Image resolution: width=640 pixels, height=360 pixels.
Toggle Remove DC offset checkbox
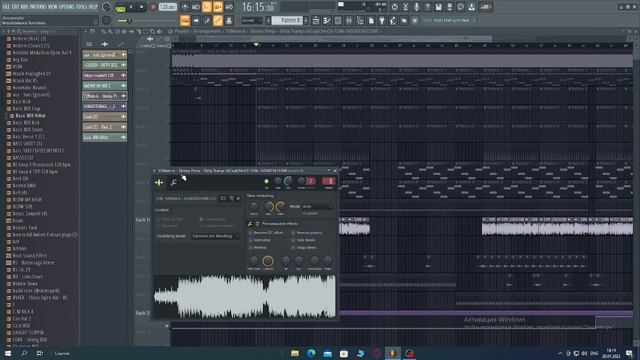tap(250, 233)
